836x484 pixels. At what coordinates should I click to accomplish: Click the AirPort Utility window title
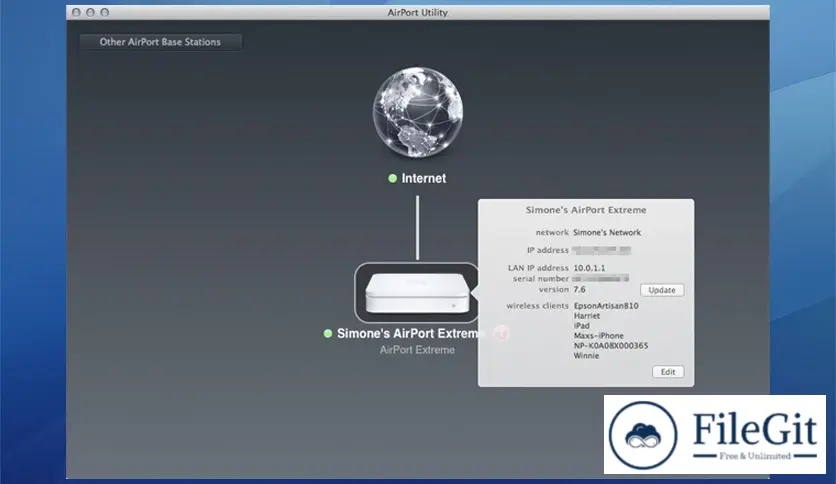[x=417, y=12]
